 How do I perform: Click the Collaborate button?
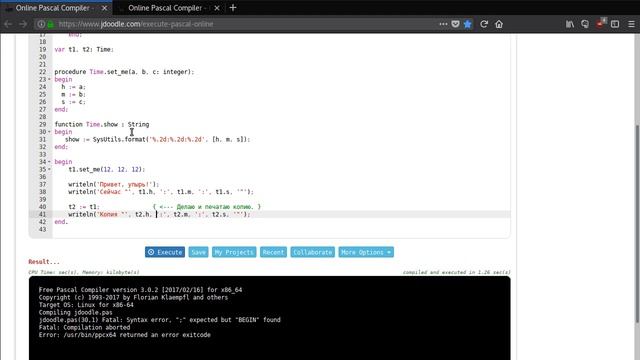point(313,252)
